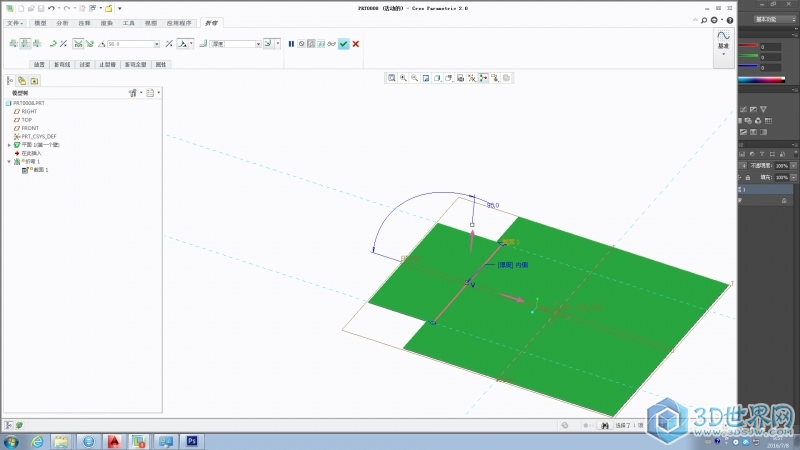Collapse the 折弯 1 tree node
800x450 pixels.
pyautogui.click(x=9, y=161)
